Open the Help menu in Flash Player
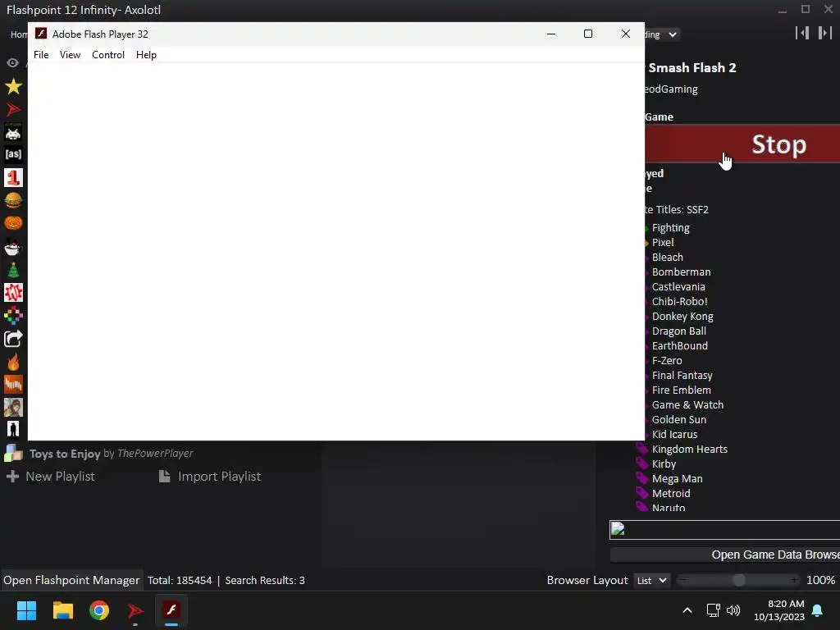Image resolution: width=840 pixels, height=630 pixels. coord(146,55)
